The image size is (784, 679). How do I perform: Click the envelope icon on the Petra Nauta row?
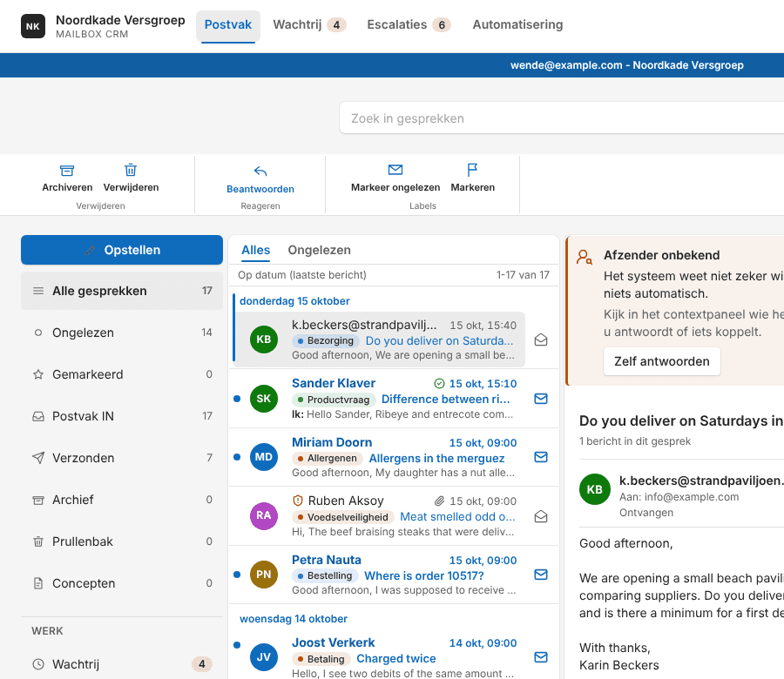tap(540, 575)
